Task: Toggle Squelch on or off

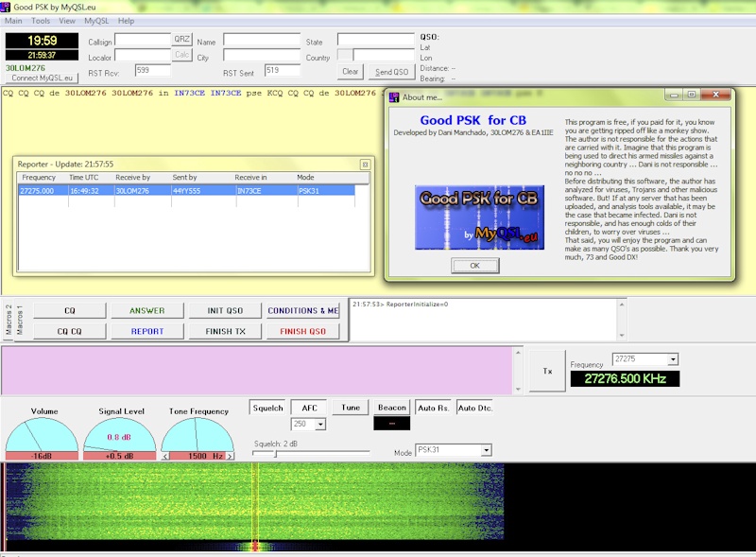Action: click(x=267, y=408)
